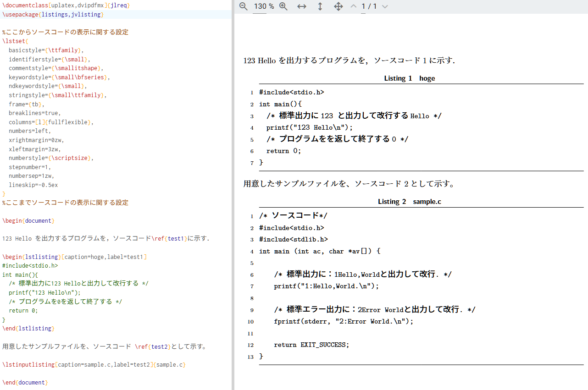The width and height of the screenshot is (588, 390).
Task: Go to previous page with up chevron
Action: point(353,6)
